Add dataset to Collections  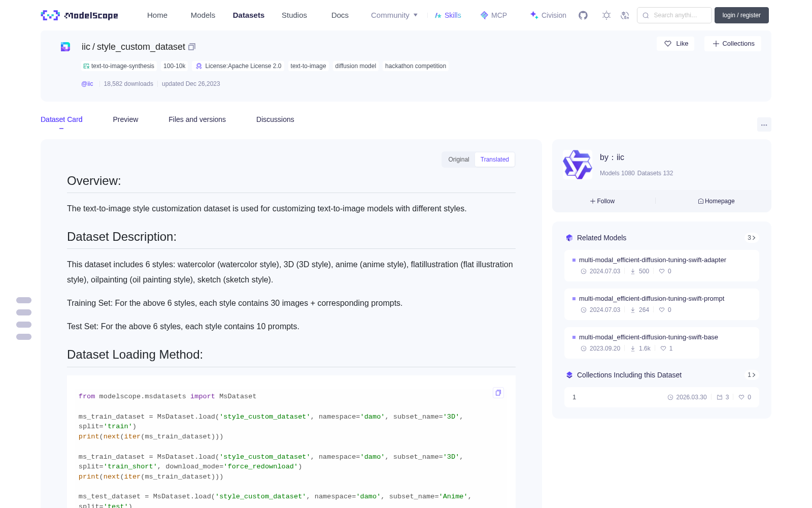click(x=733, y=44)
